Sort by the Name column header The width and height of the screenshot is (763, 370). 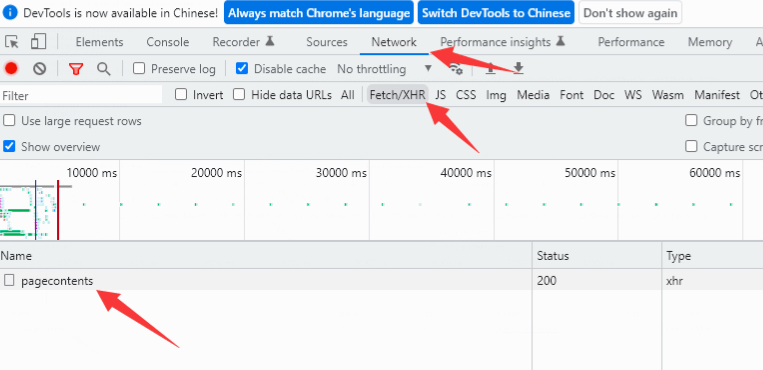pyautogui.click(x=266, y=256)
